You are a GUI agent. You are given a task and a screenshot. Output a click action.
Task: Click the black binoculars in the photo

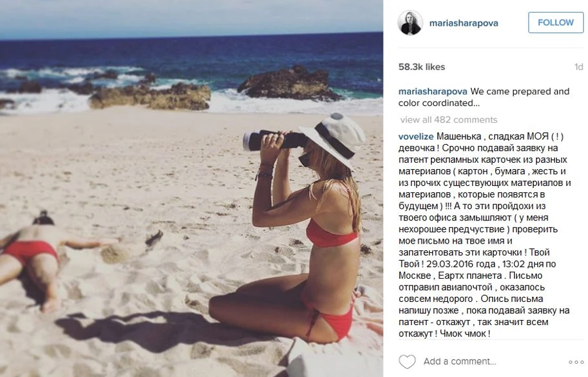point(274,140)
